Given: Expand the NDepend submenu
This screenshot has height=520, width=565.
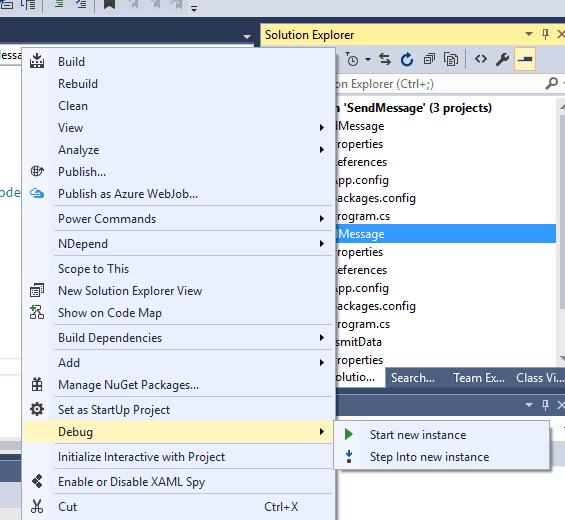Looking at the screenshot, I should tap(178, 244).
